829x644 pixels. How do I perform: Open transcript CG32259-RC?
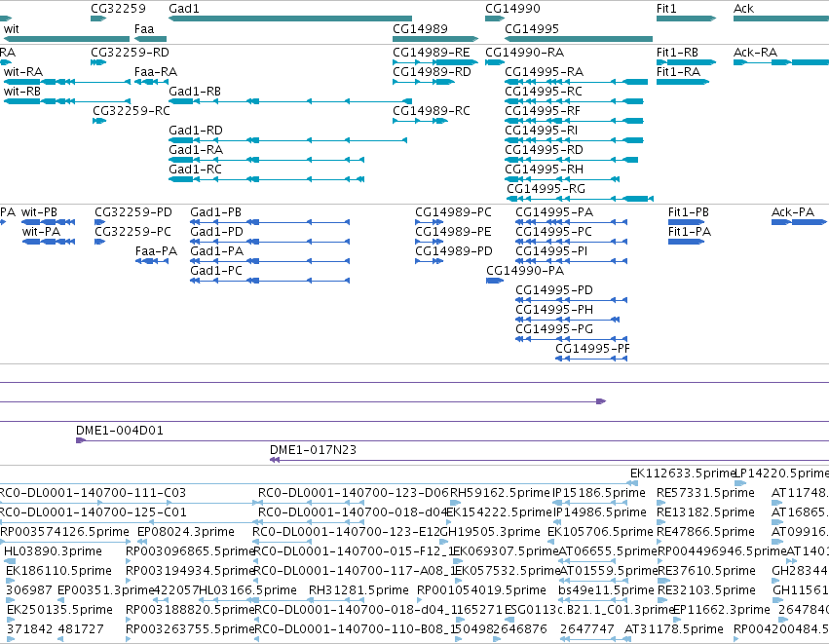(x=132, y=111)
